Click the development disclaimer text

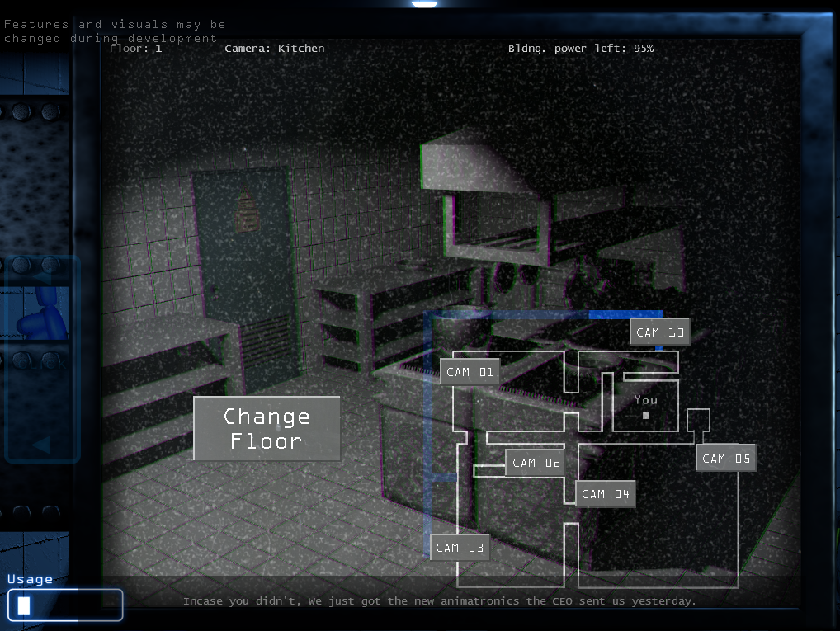point(114,31)
